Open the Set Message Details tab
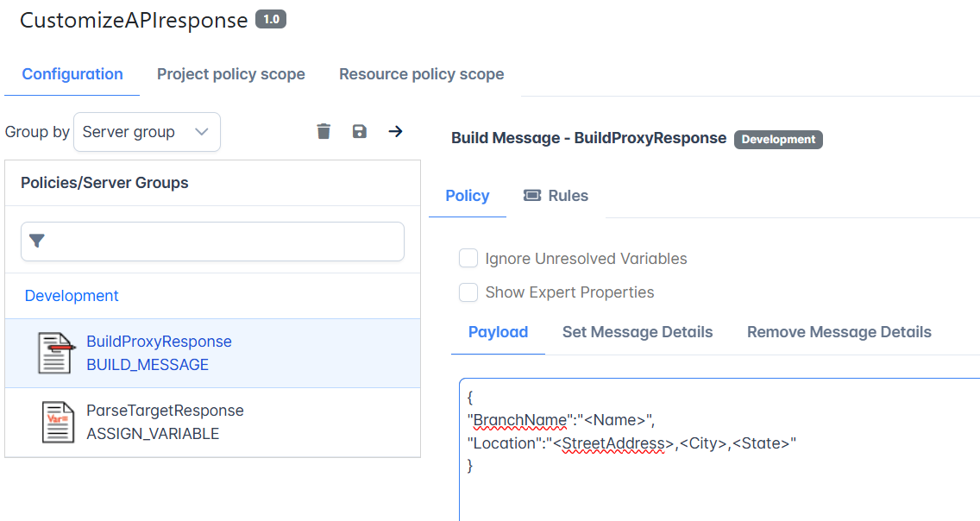980x521 pixels. [638, 332]
